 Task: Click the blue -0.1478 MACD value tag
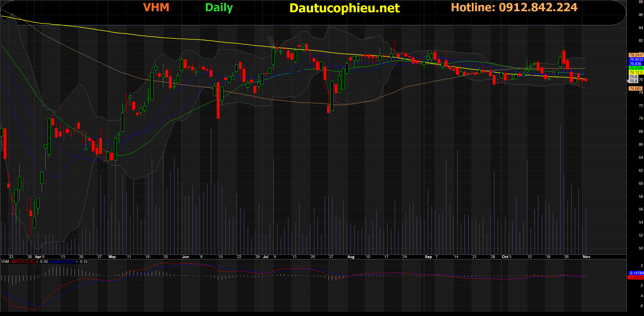tap(636, 273)
